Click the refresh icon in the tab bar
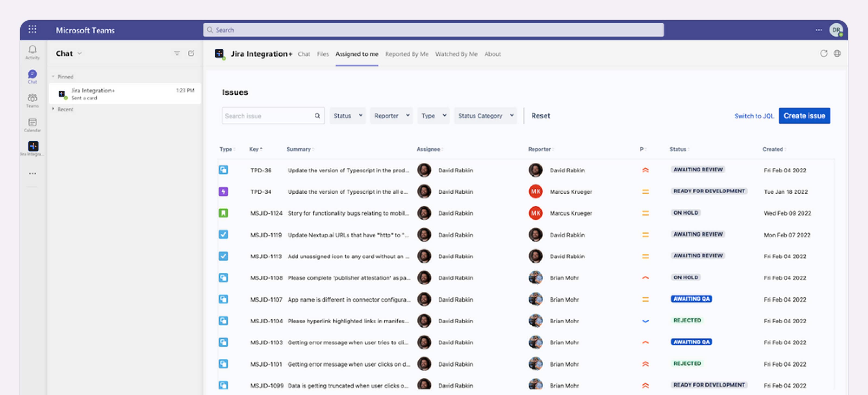The image size is (868, 395). [x=823, y=53]
